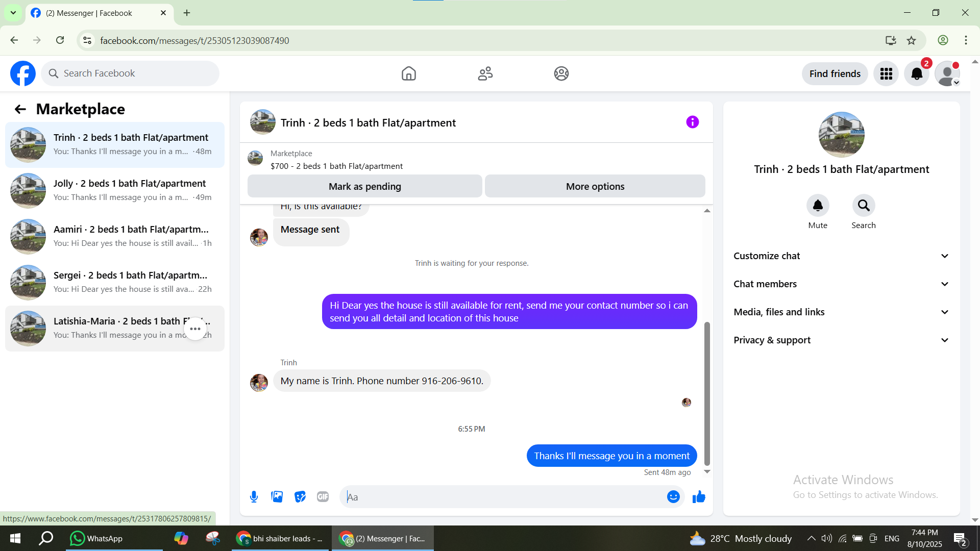Open the Friends tab in top navigation
The image size is (980, 551).
[485, 74]
